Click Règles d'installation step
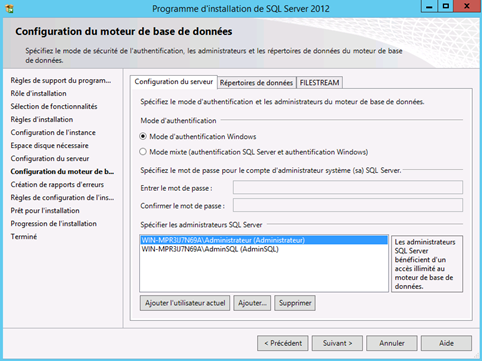482x361 pixels. click(x=42, y=119)
